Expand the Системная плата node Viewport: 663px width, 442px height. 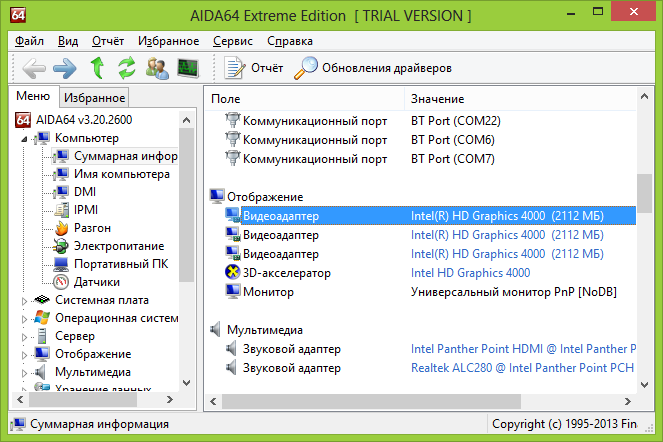(x=24, y=301)
